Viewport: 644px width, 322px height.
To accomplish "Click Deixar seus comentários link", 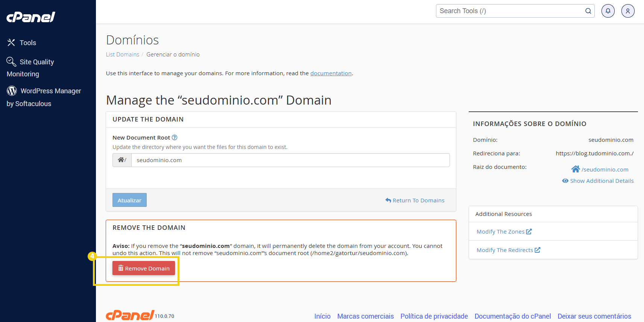I will tap(594, 316).
